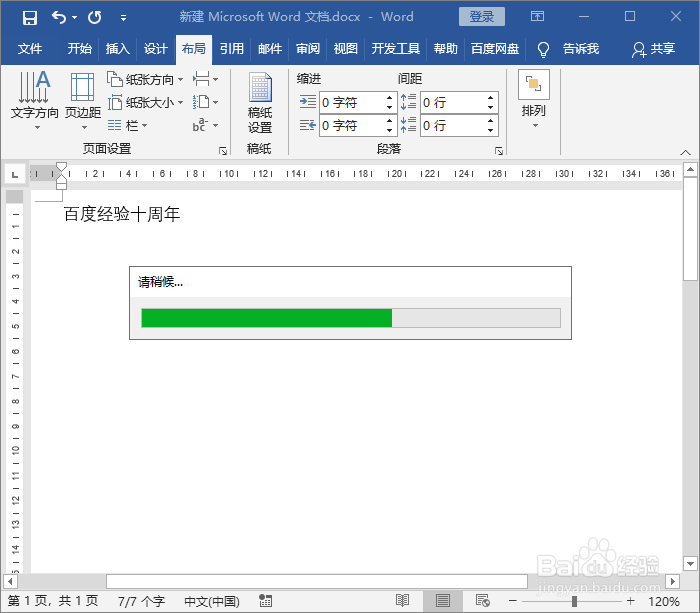This screenshot has width=700, height=613.
Task: Open the Hyphenation (bc) dropdown icon
Action: pos(205,125)
